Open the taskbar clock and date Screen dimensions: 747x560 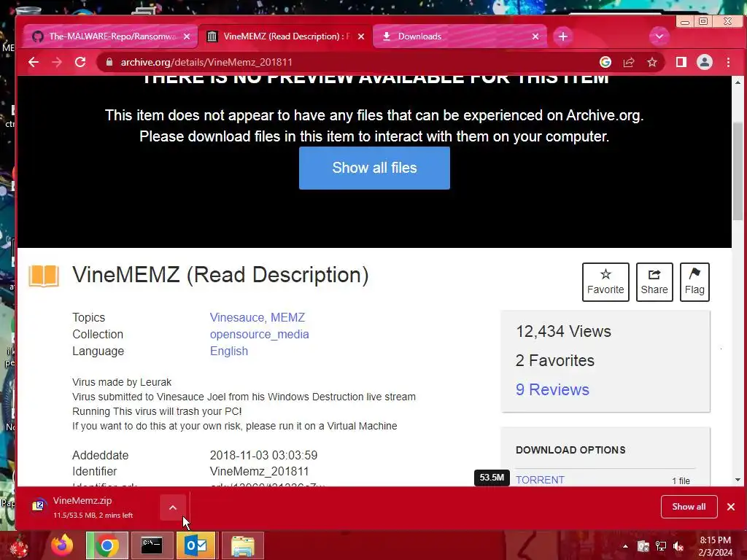pos(715,546)
